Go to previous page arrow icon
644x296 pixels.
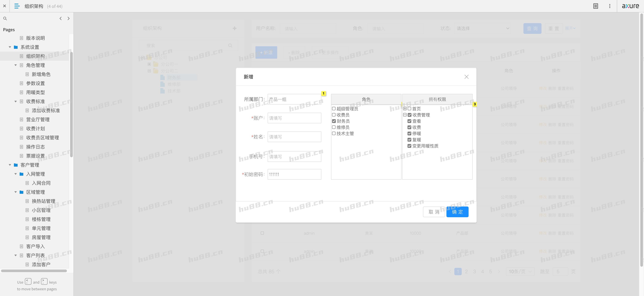click(61, 18)
